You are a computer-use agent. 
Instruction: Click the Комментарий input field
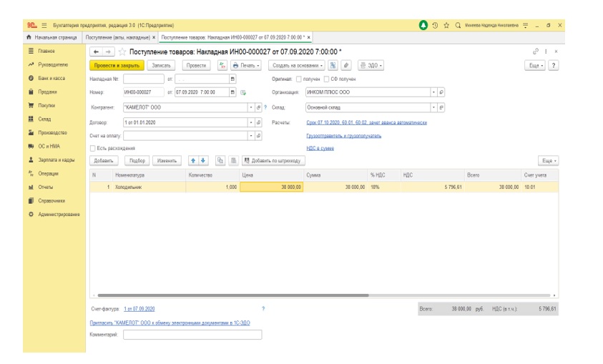pyautogui.click(x=192, y=334)
